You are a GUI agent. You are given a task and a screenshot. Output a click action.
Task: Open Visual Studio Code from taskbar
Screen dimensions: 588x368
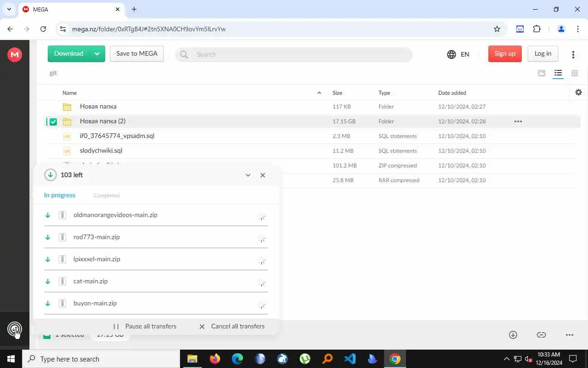tap(350, 359)
